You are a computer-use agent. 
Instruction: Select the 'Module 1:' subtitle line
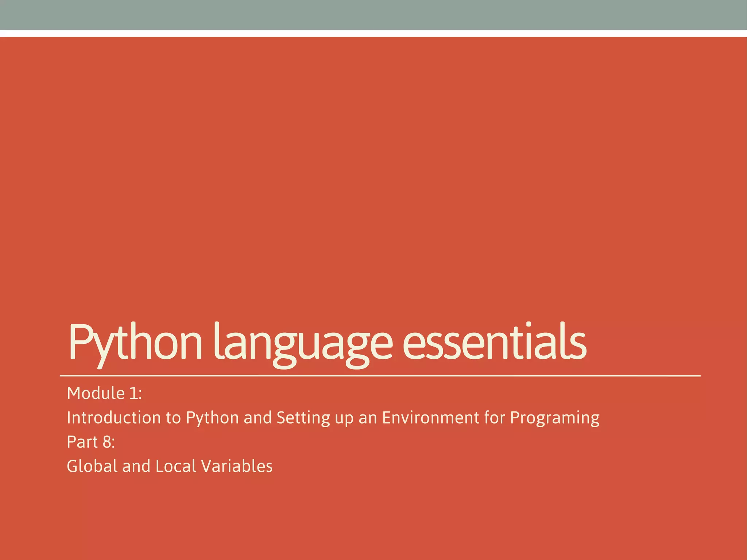(x=104, y=393)
